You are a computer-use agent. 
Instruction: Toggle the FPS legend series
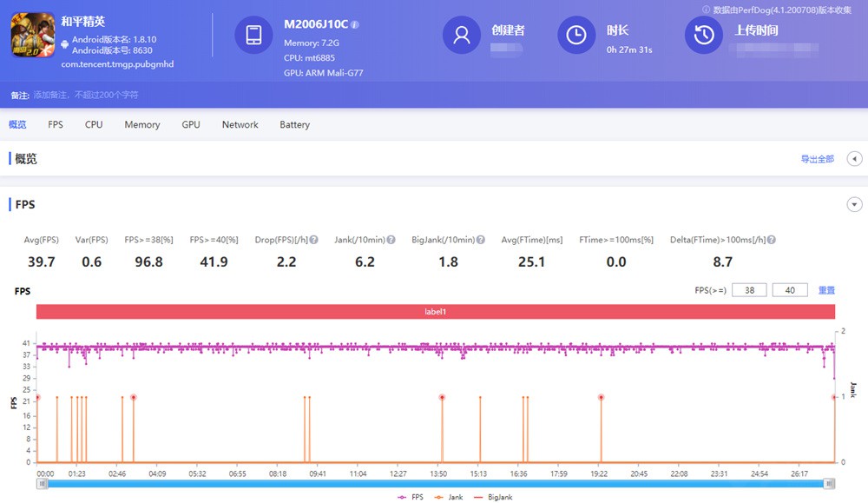[411, 498]
